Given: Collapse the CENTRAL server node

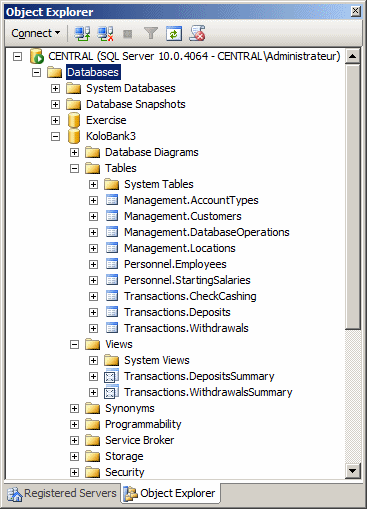Looking at the screenshot, I should (x=18, y=56).
